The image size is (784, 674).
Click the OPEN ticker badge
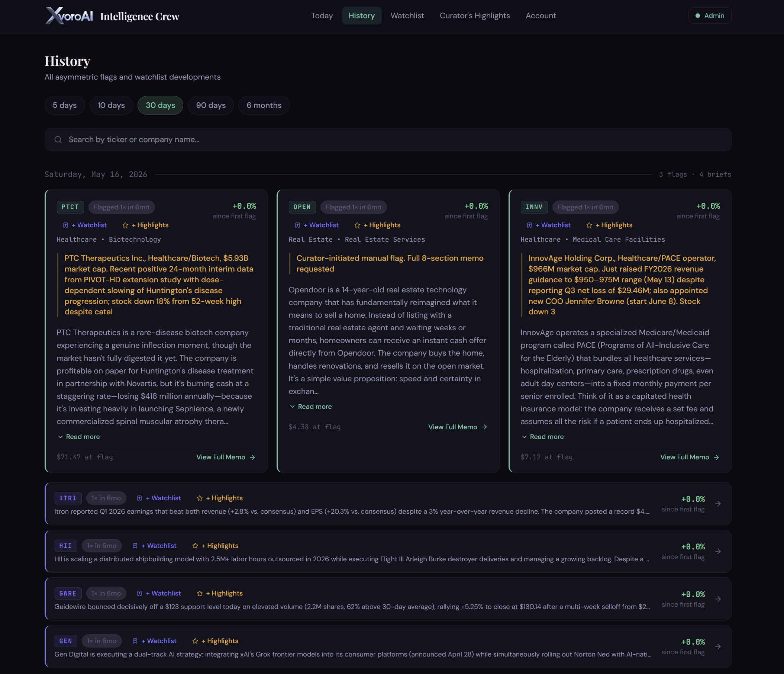click(x=302, y=207)
